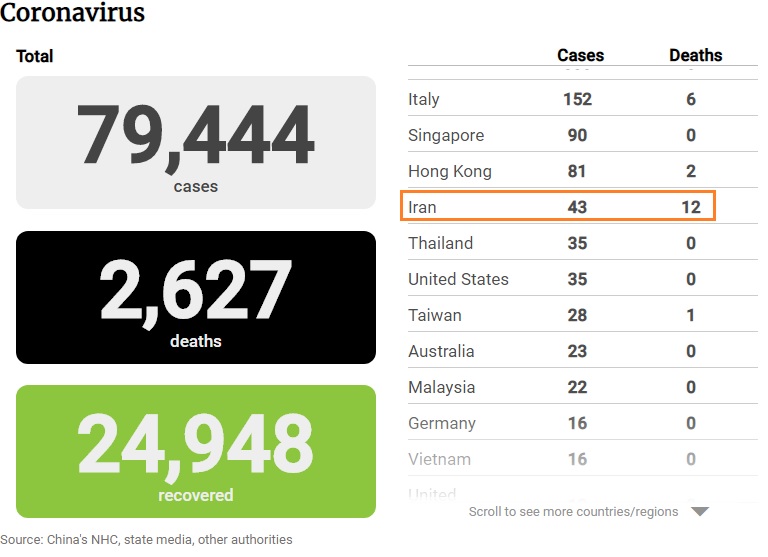
Task: Click the Thailand country name
Action: pos(440,243)
